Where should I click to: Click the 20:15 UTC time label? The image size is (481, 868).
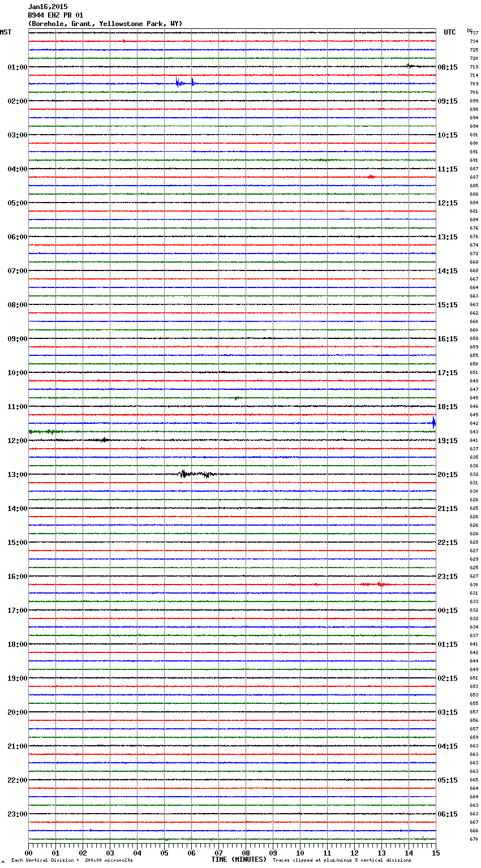(448, 475)
